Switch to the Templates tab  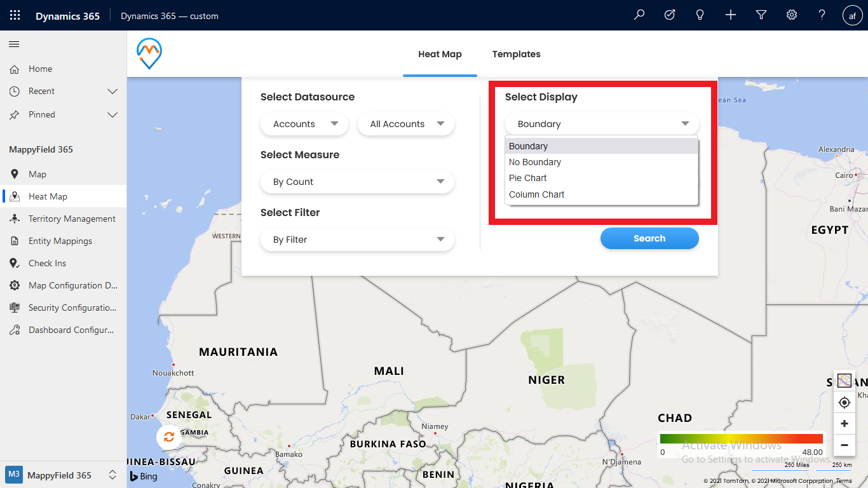click(x=516, y=54)
